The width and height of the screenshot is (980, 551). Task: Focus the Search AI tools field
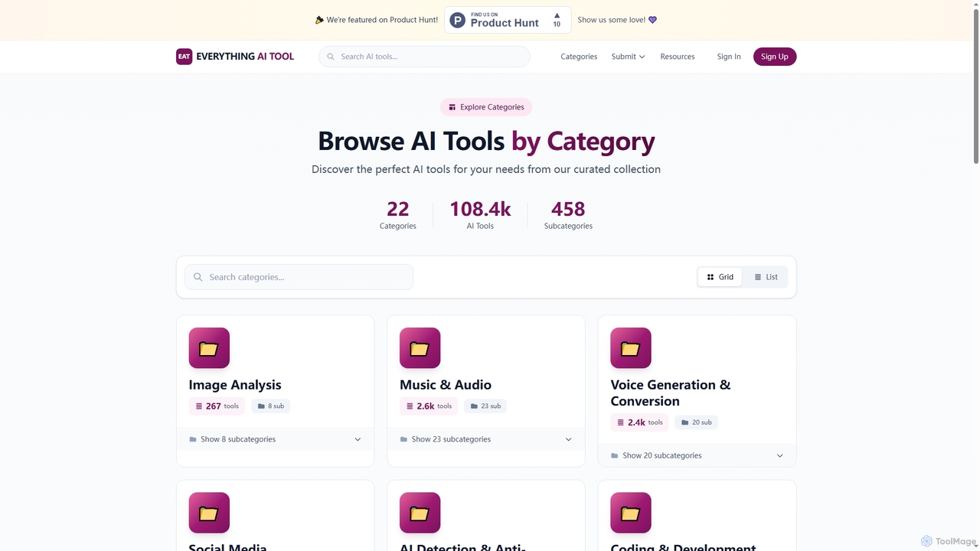(x=424, y=57)
